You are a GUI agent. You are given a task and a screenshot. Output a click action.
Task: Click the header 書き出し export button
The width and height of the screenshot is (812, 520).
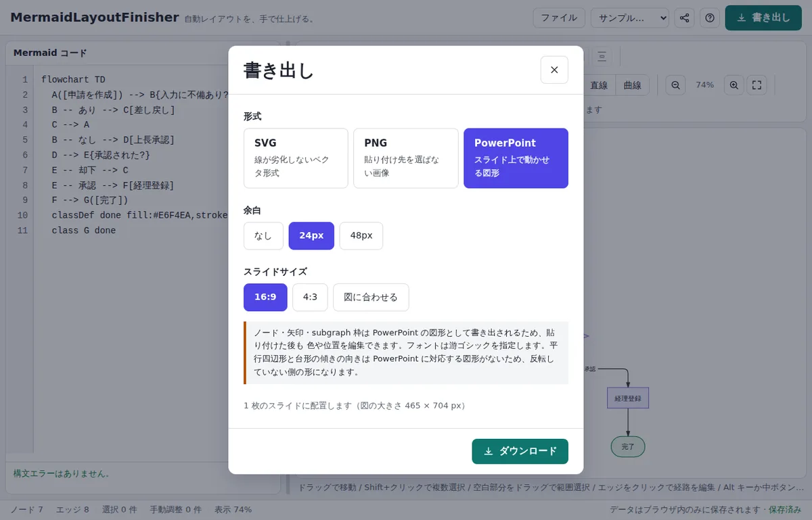click(763, 18)
